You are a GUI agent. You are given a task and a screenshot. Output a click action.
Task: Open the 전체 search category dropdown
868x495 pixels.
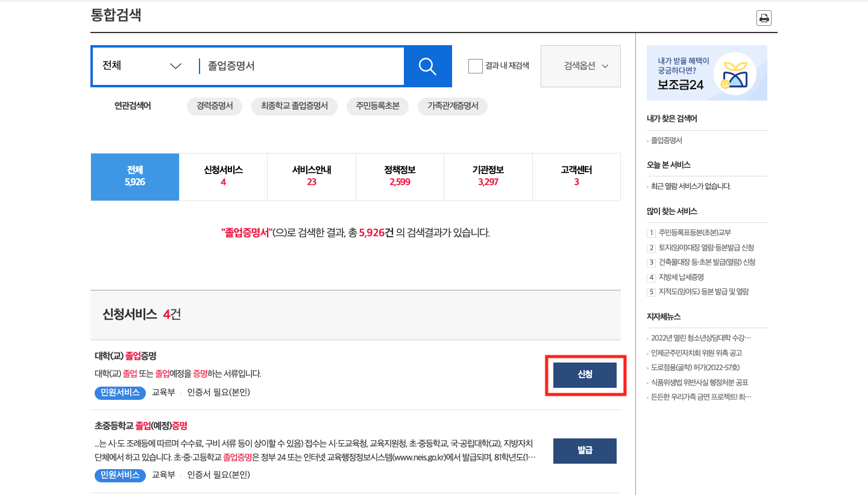142,66
